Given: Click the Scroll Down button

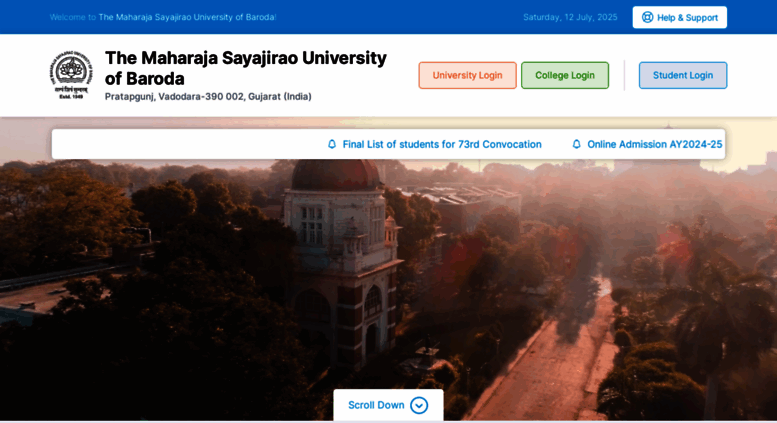Looking at the screenshot, I should [388, 405].
